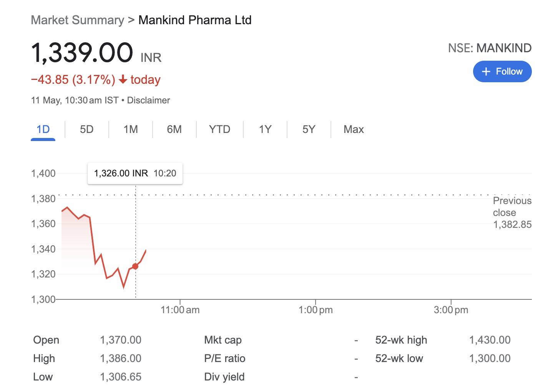
Task: Click the 1:00 pm axis marker
Action: tap(316, 310)
